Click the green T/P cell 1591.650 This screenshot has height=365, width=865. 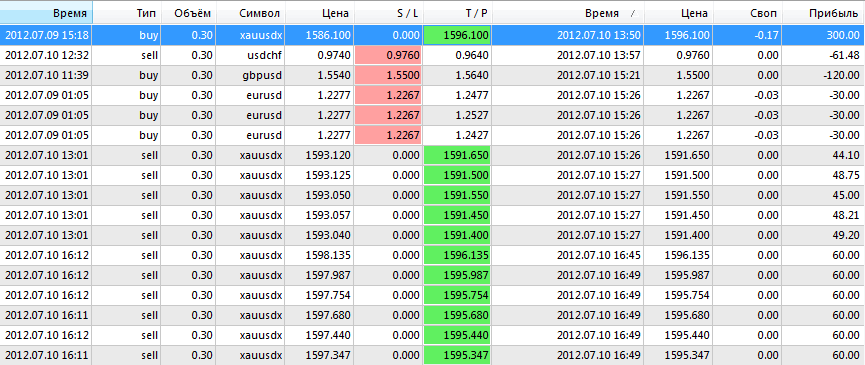pyautogui.click(x=457, y=155)
